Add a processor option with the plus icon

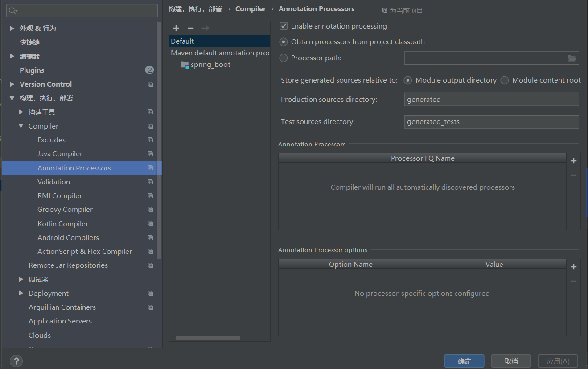574,267
